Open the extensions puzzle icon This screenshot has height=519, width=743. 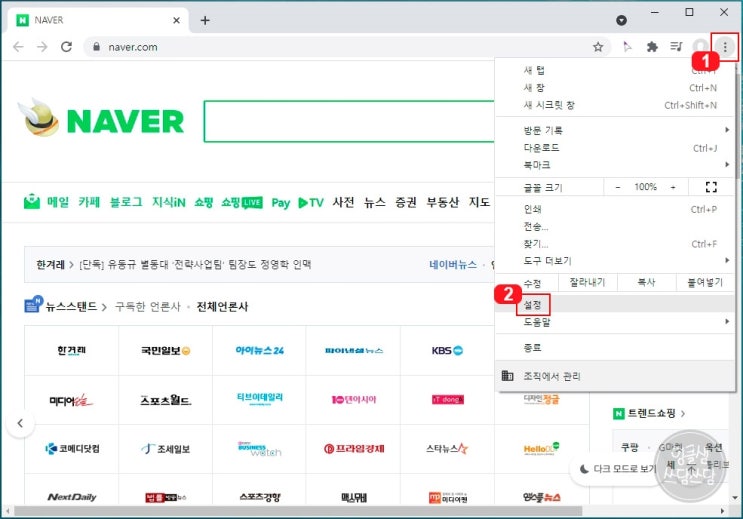[x=652, y=47]
